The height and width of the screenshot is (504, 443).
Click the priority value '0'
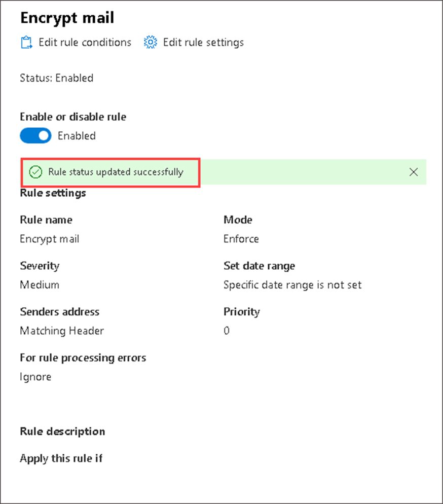point(227,331)
